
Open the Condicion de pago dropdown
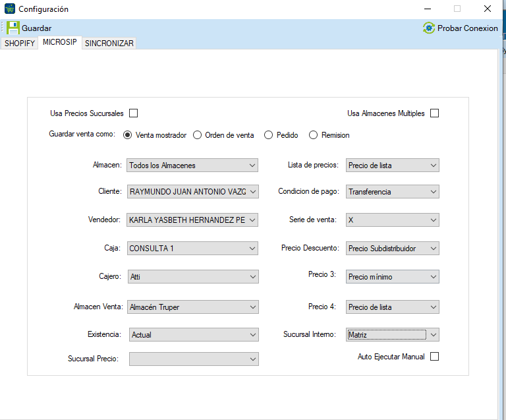click(x=393, y=192)
